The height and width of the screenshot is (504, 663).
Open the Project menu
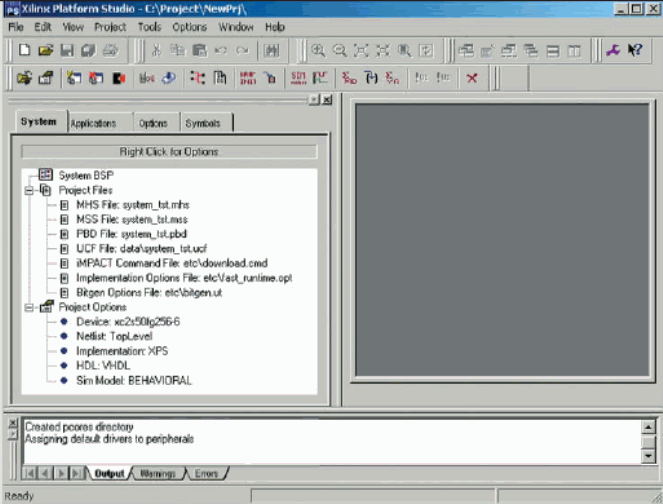(x=110, y=27)
